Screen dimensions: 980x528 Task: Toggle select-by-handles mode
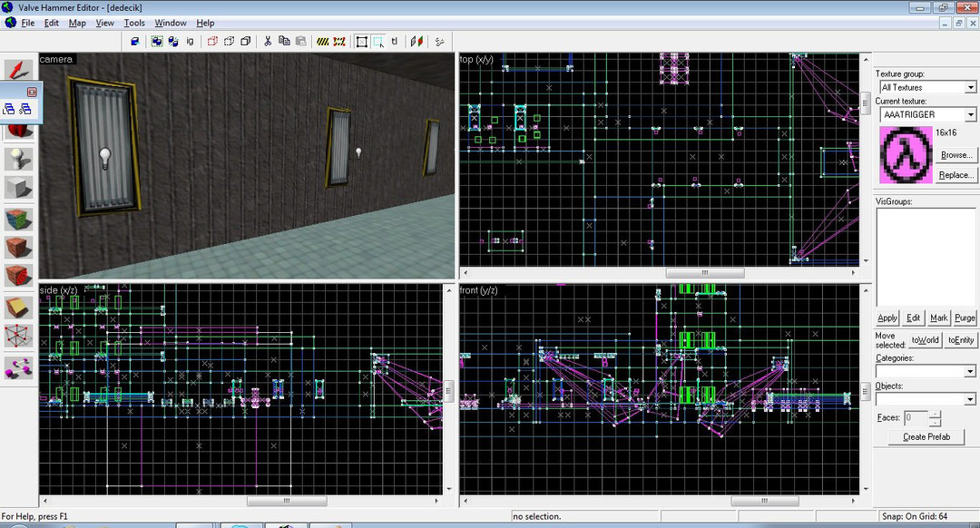point(361,41)
